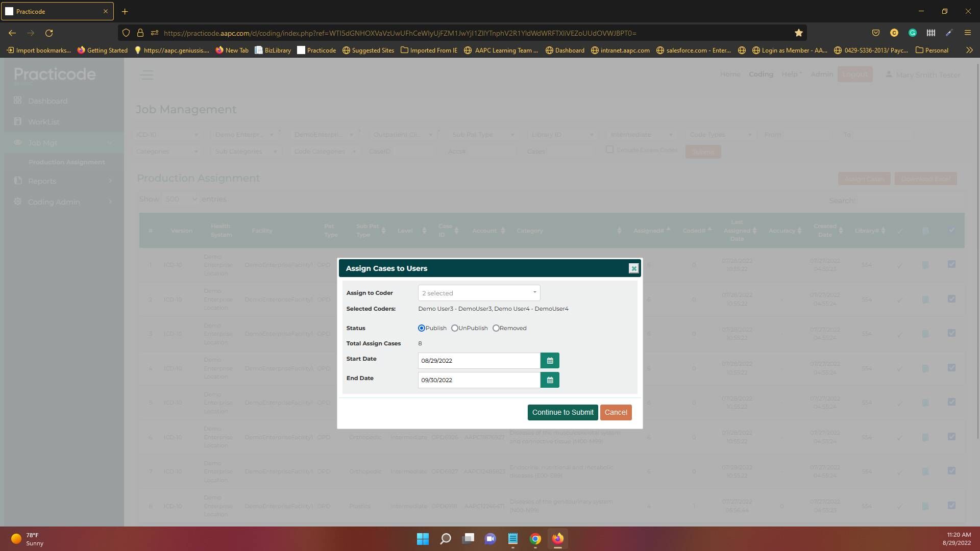This screenshot has width=980, height=551.
Task: Choose the Removed status radio button
Action: tap(496, 328)
